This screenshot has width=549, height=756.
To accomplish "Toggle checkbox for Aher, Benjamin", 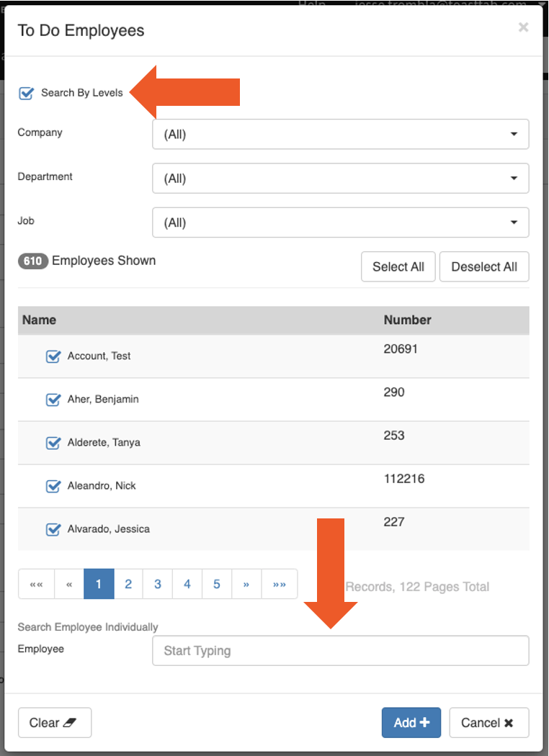I will click(x=53, y=400).
